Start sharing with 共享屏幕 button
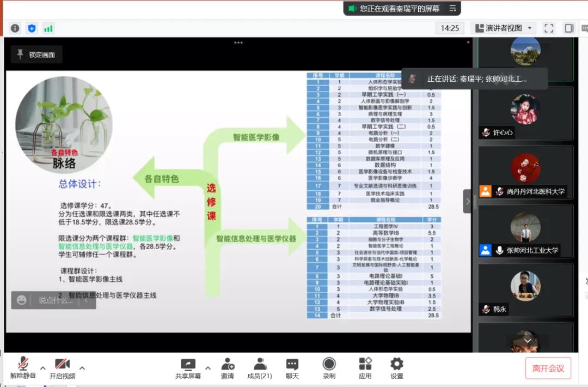This screenshot has width=588, height=387. (x=188, y=368)
